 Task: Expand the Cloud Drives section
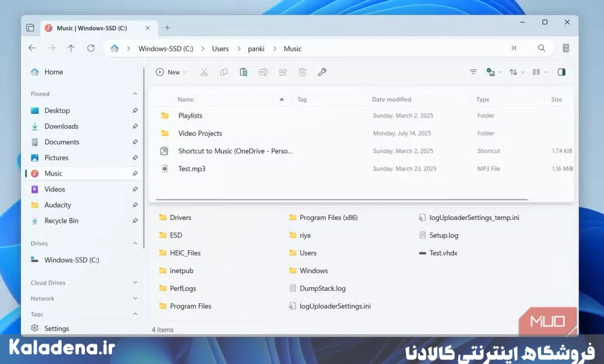tap(135, 283)
